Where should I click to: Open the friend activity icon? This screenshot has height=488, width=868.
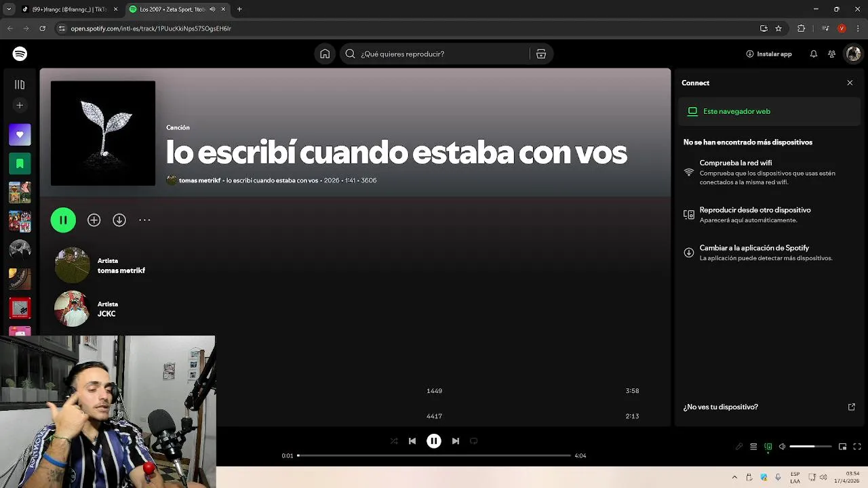831,54
